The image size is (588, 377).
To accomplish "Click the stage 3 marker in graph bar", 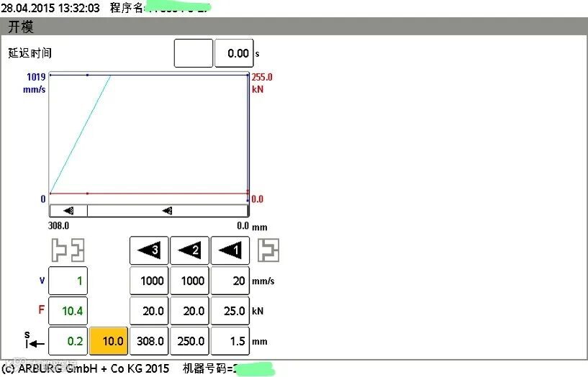I will pyautogui.click(x=68, y=211).
